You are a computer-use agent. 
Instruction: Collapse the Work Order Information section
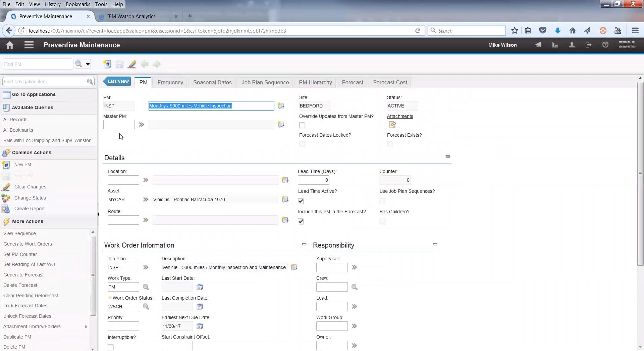click(304, 244)
